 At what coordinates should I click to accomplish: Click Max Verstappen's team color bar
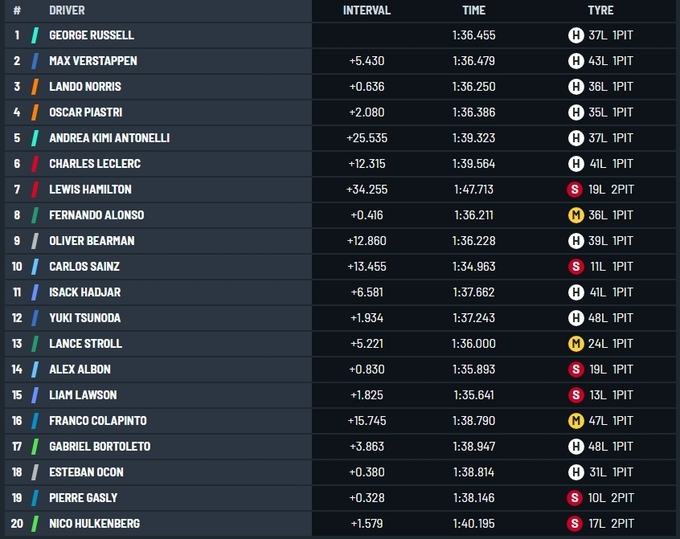tap(35, 61)
